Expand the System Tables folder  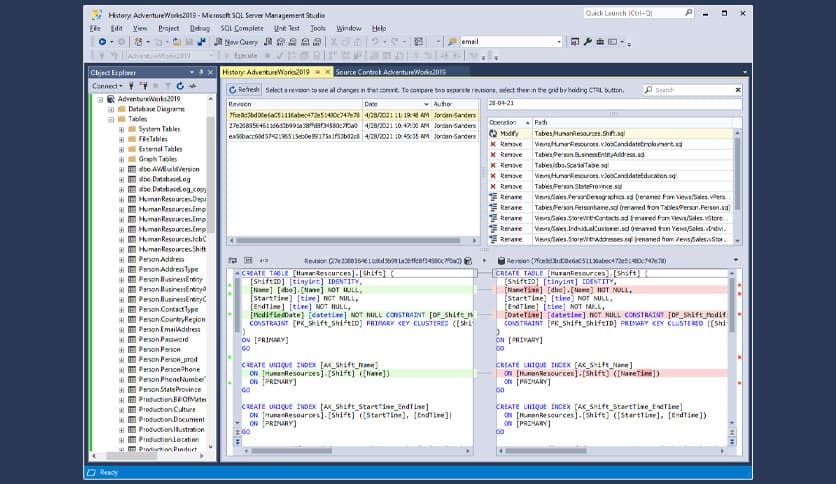coord(121,130)
